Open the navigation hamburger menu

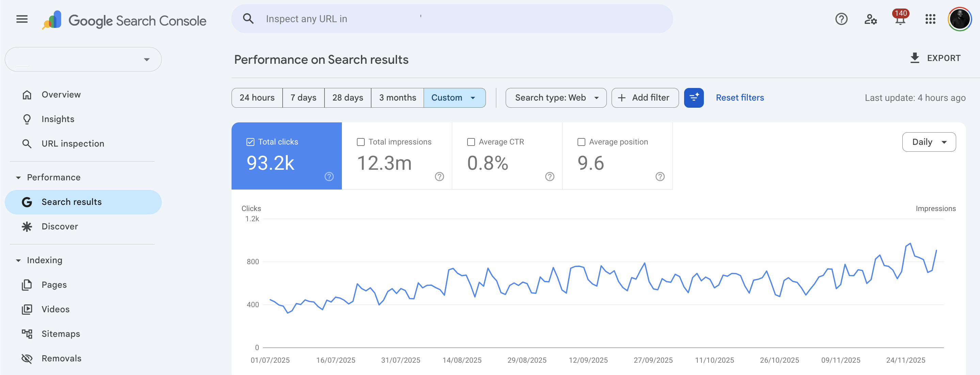(22, 19)
